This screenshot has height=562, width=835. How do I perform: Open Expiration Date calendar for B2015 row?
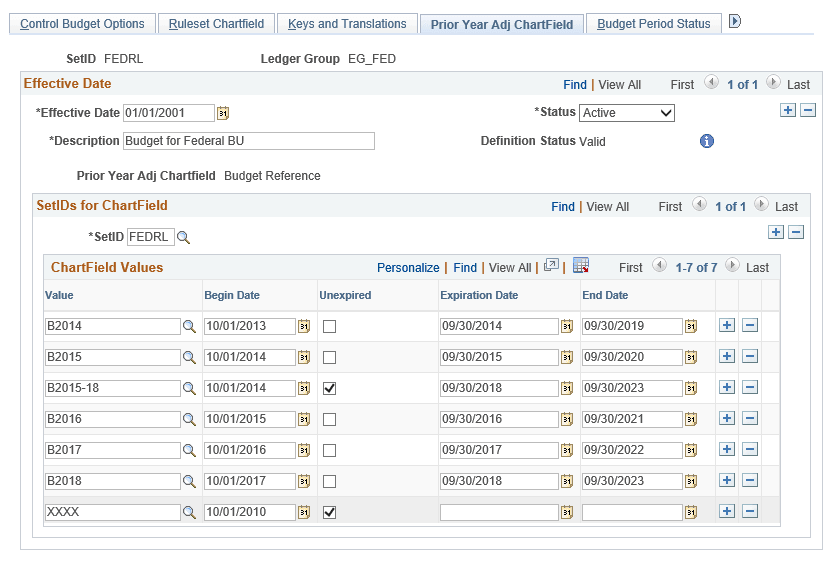click(x=567, y=357)
